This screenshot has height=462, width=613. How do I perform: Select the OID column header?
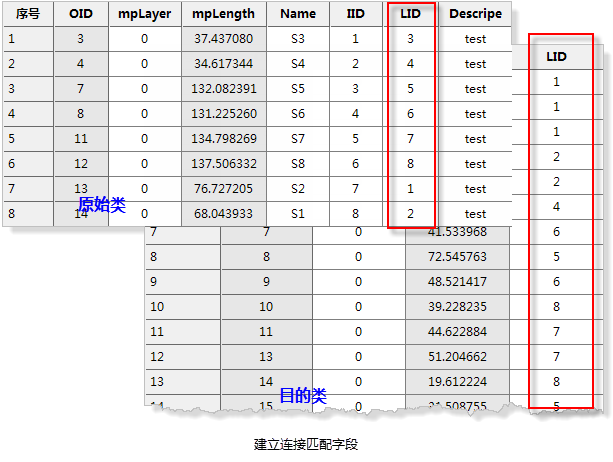pyautogui.click(x=81, y=14)
